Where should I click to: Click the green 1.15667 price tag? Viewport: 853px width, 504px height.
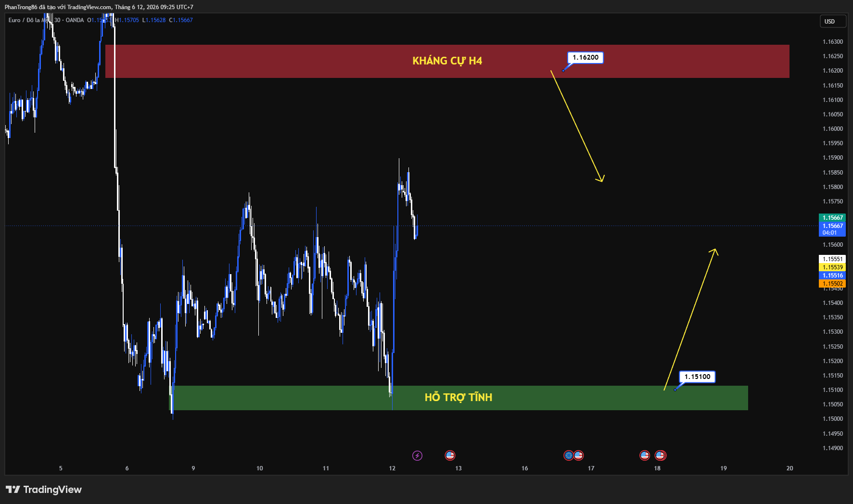tap(832, 218)
